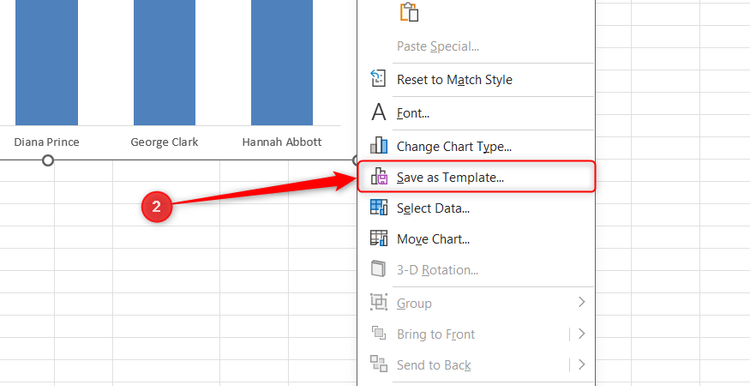Expand the Group submenu arrow

point(582,302)
